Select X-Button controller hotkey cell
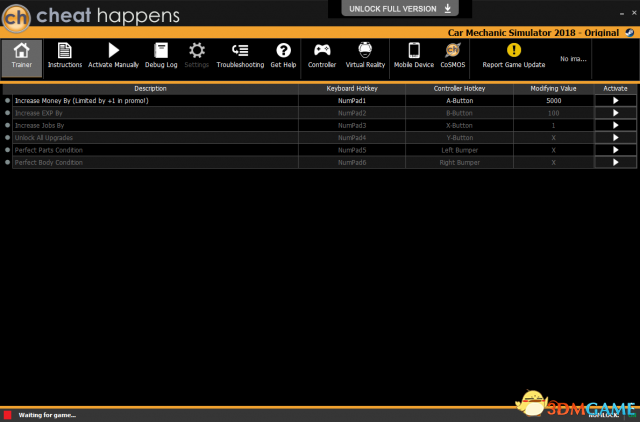Image resolution: width=640 pixels, height=422 pixels. pyautogui.click(x=460, y=125)
